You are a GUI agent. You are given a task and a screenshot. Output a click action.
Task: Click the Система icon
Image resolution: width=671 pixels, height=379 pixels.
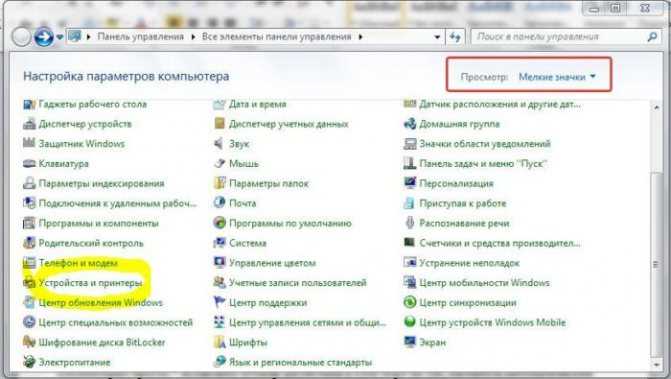[x=219, y=243]
